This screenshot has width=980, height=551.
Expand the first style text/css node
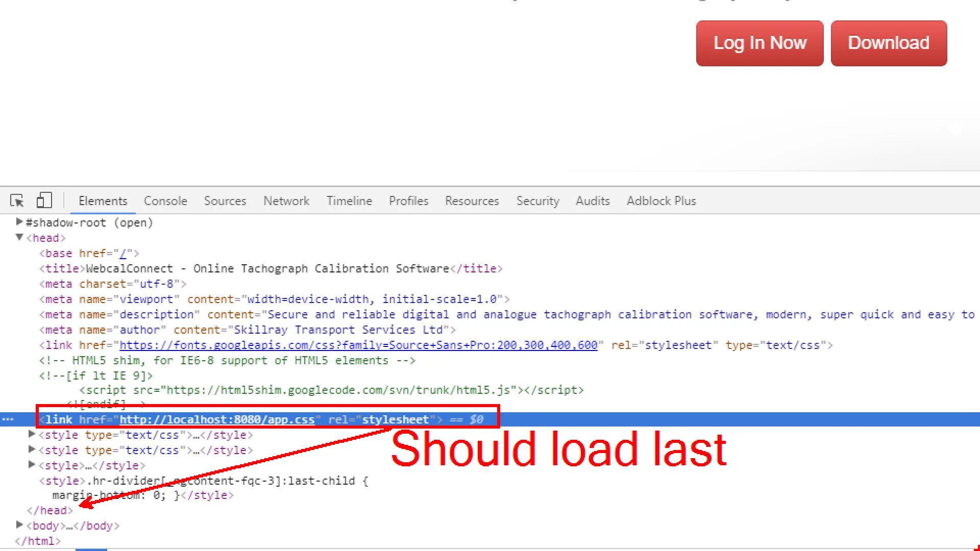point(32,434)
